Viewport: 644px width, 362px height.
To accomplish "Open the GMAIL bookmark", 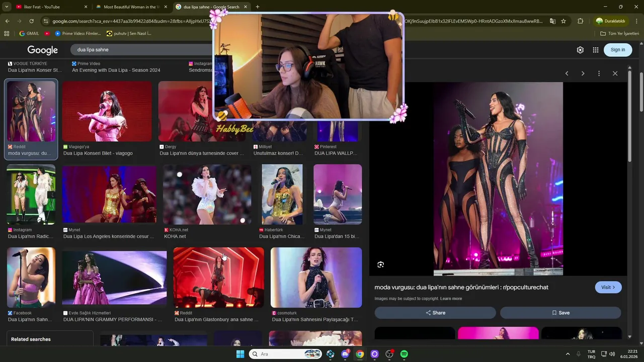I will (29, 33).
